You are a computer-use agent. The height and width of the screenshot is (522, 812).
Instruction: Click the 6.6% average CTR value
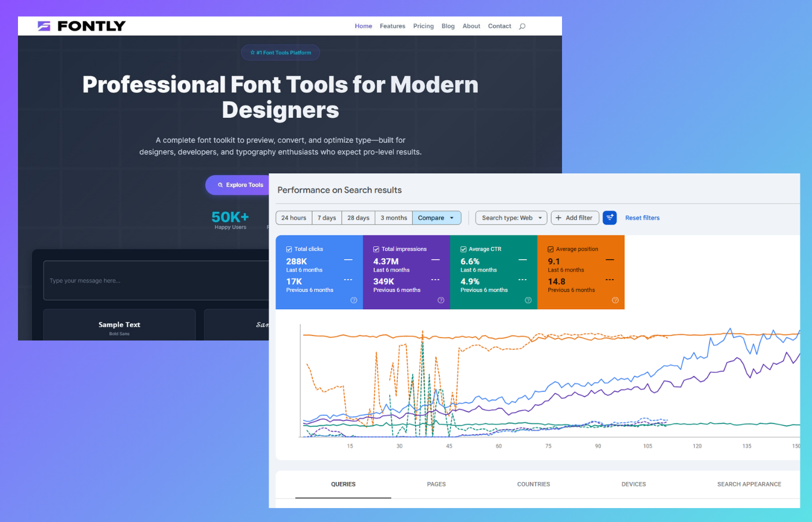(470, 262)
